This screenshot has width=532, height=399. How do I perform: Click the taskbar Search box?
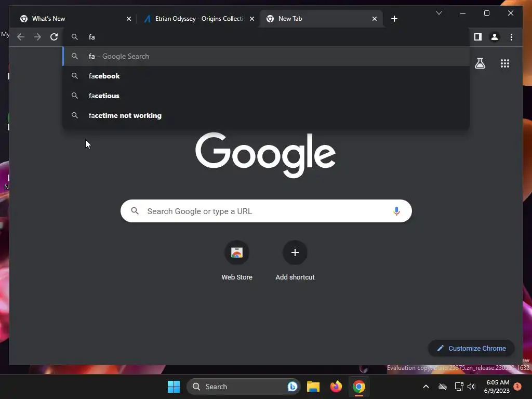pos(243,387)
